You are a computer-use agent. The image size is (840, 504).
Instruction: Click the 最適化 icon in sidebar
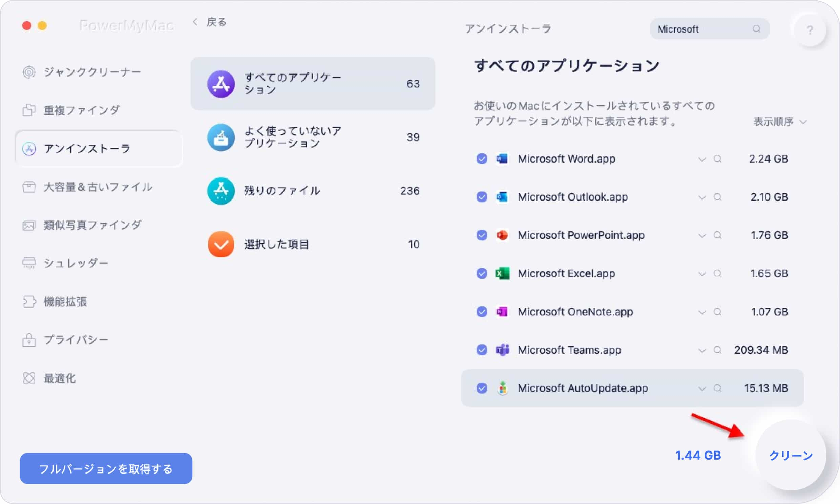[29, 378]
